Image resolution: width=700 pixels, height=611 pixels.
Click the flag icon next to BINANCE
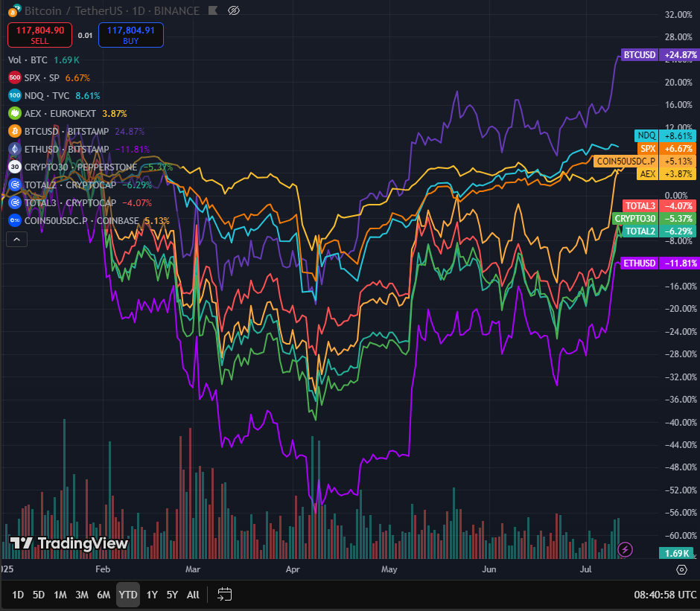pos(213,10)
